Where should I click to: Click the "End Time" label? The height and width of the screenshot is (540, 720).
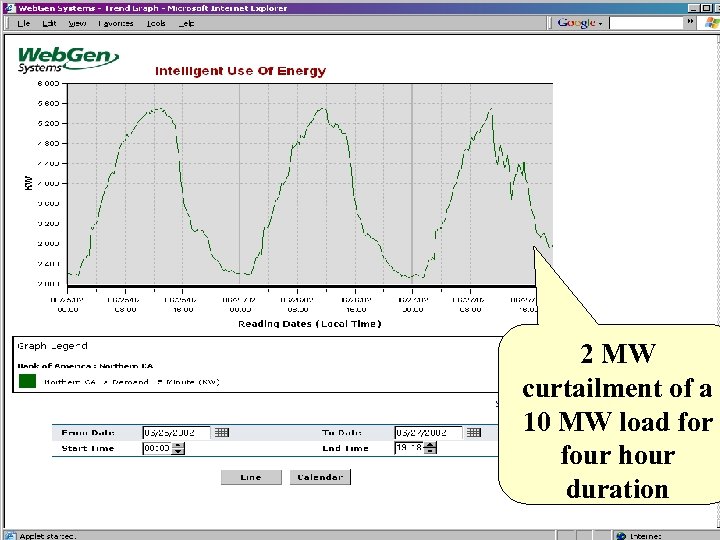point(345,448)
